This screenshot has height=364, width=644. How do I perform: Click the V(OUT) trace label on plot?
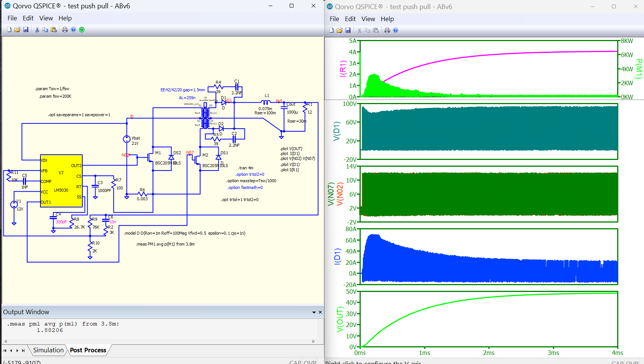point(340,319)
